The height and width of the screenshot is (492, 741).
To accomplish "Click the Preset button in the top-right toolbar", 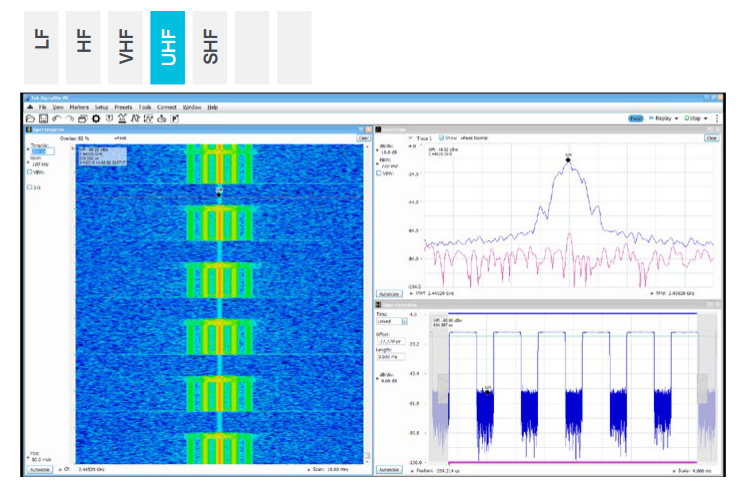I will [x=636, y=118].
